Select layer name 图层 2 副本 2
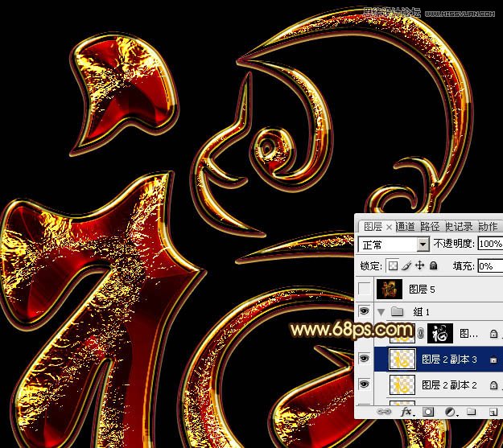This screenshot has height=448, width=503. point(449,384)
